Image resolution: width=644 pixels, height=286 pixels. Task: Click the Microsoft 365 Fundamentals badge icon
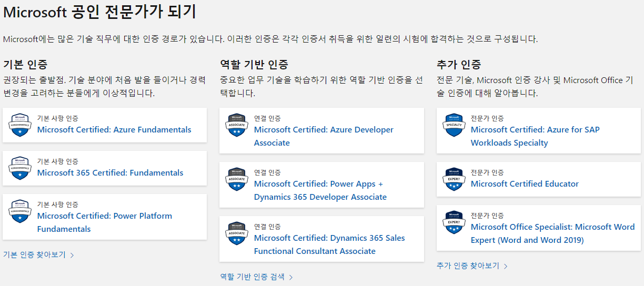(20, 168)
